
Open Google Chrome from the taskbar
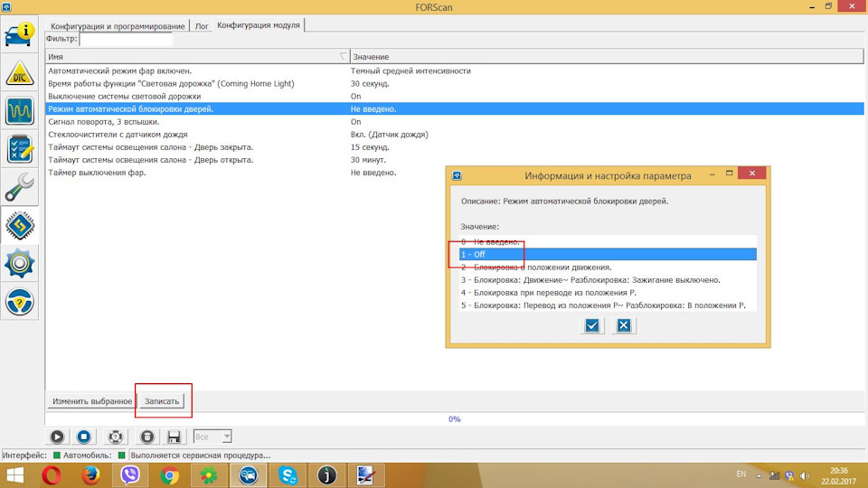coord(169,475)
